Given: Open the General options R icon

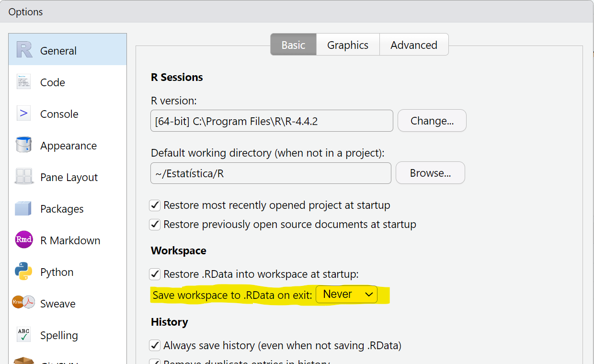Looking at the screenshot, I should pyautogui.click(x=24, y=50).
